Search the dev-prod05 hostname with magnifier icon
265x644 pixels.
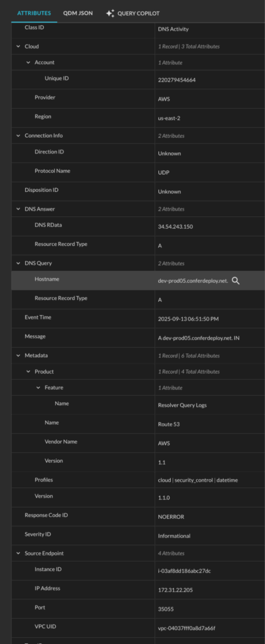point(235,280)
